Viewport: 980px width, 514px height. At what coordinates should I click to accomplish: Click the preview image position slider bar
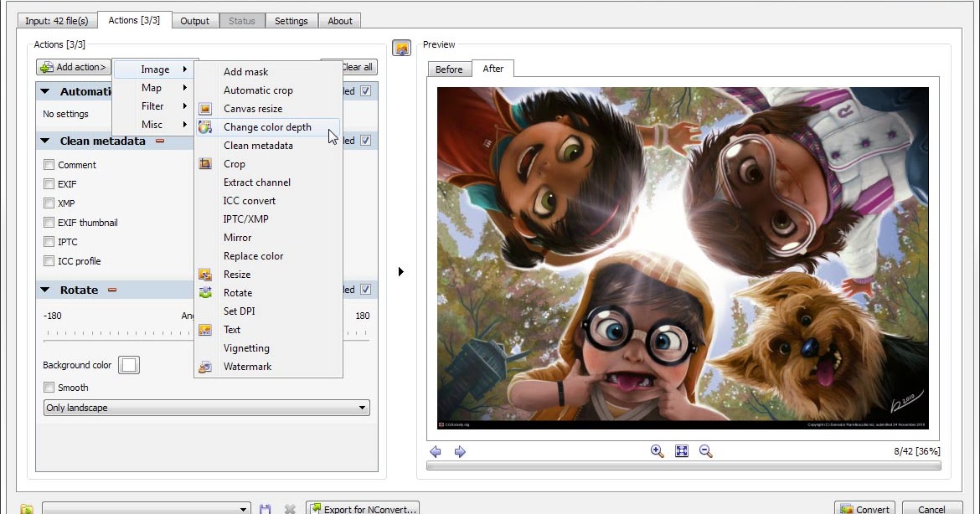[683, 466]
